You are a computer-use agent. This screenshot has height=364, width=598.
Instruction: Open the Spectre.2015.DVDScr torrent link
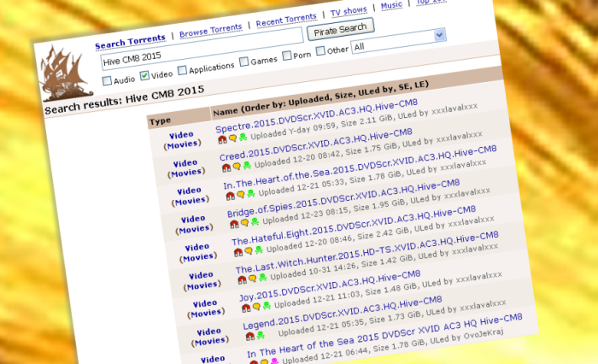(316, 115)
